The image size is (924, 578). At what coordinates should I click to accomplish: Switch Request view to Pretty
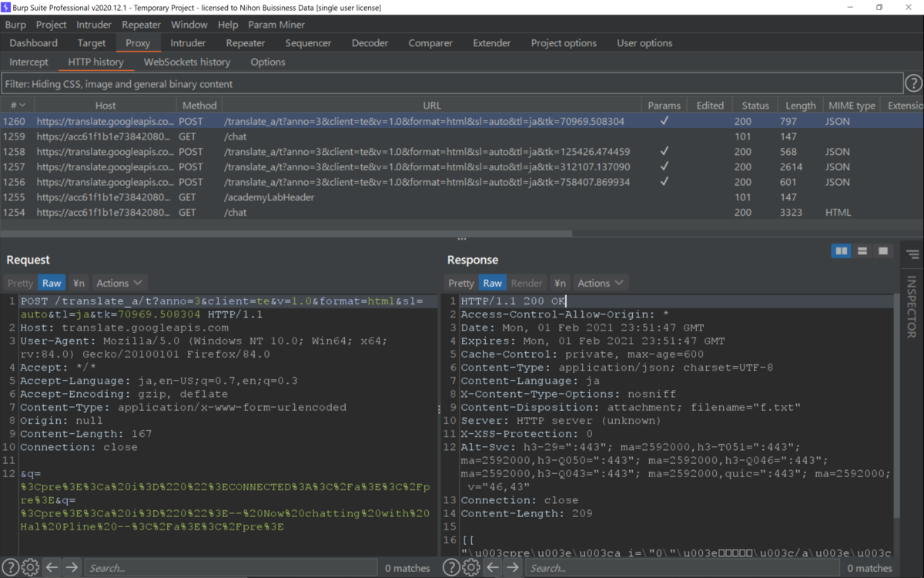pos(21,283)
